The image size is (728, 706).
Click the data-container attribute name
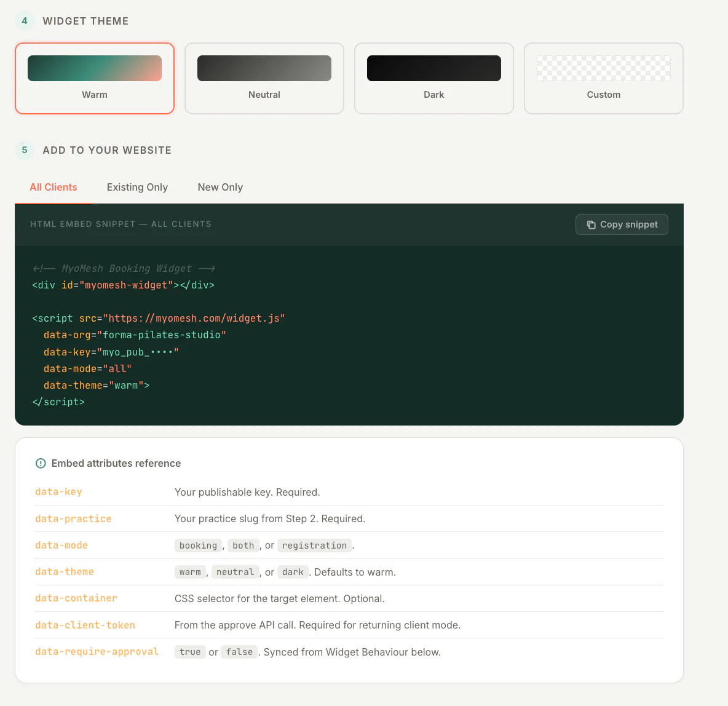point(76,598)
